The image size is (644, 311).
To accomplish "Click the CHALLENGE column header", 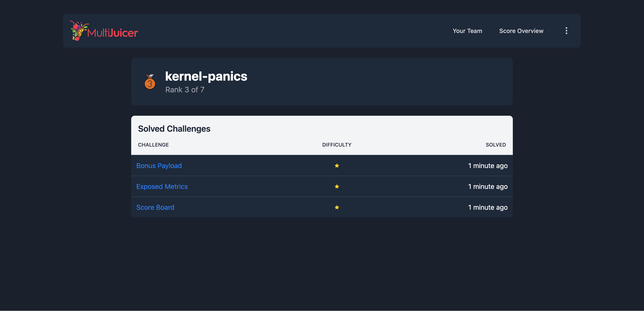I will (153, 145).
